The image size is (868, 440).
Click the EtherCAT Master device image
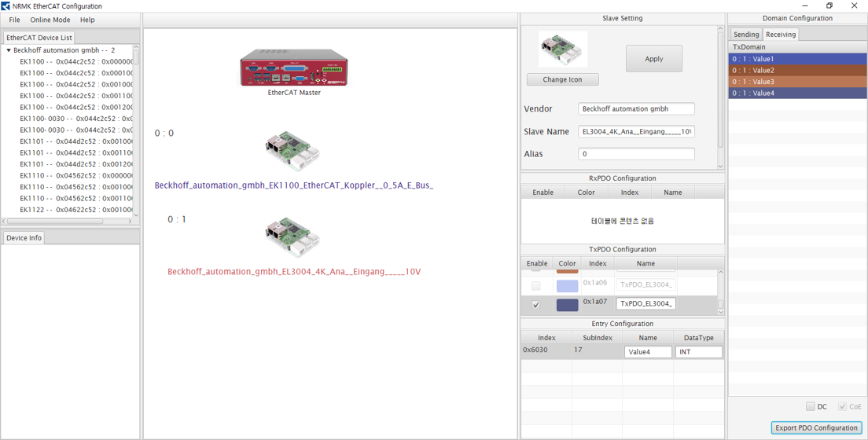pos(294,68)
